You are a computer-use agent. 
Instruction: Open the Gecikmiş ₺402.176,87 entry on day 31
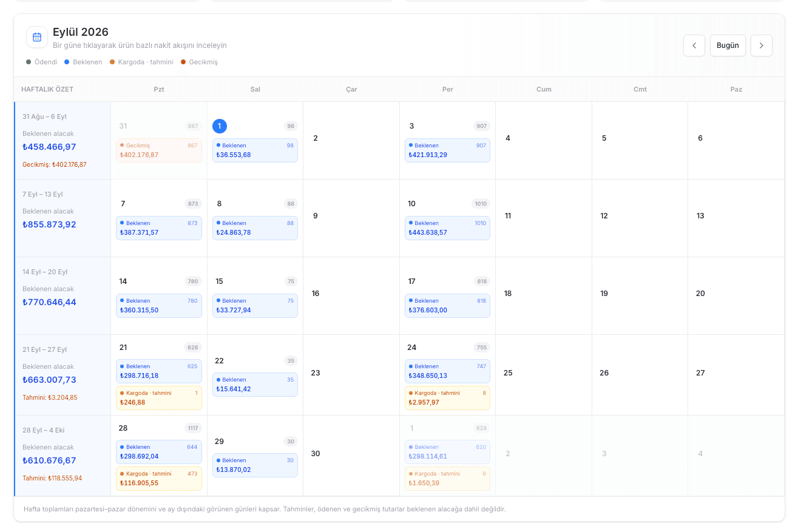[x=159, y=150]
